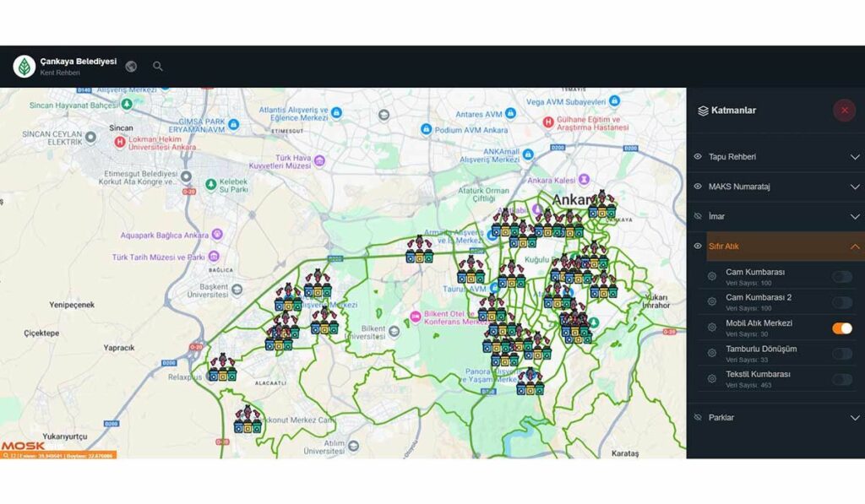Expand the MAKS Numarataj chevron
This screenshot has height=504, width=865.
tap(855, 187)
